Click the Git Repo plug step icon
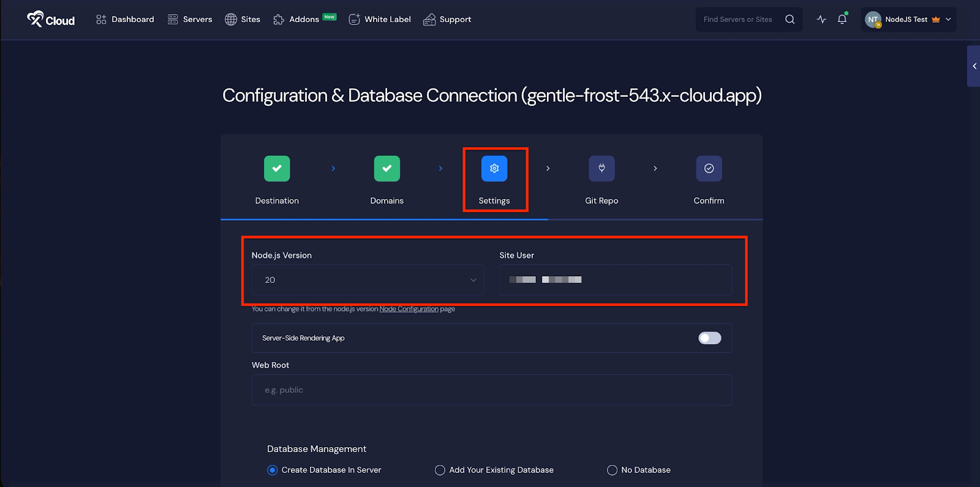 [601, 168]
